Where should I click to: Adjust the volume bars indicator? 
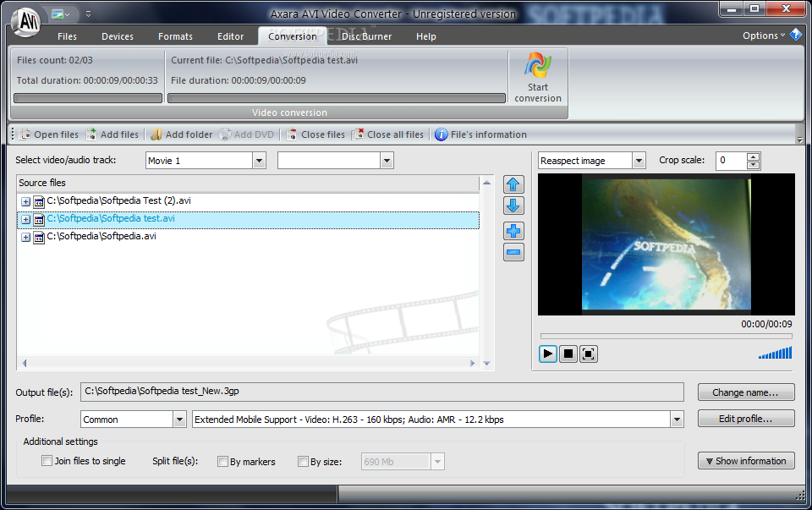click(x=776, y=354)
